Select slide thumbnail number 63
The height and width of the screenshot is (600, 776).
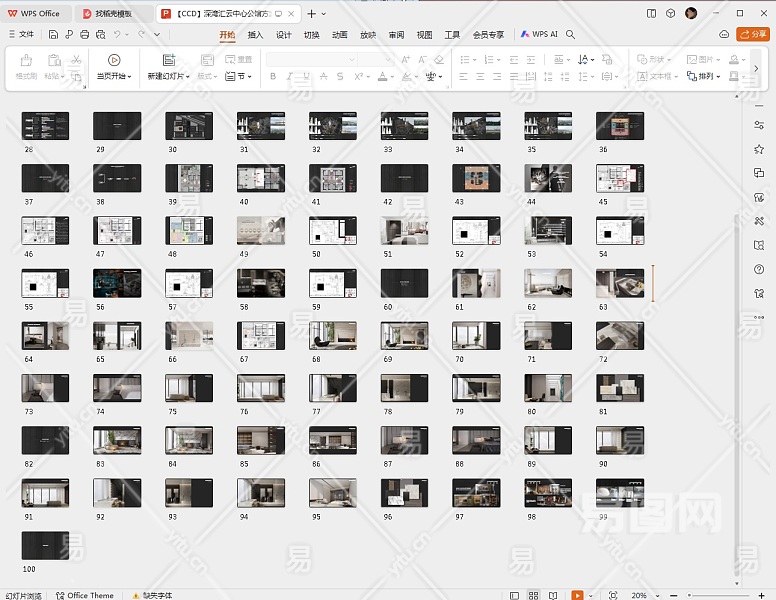click(x=620, y=283)
